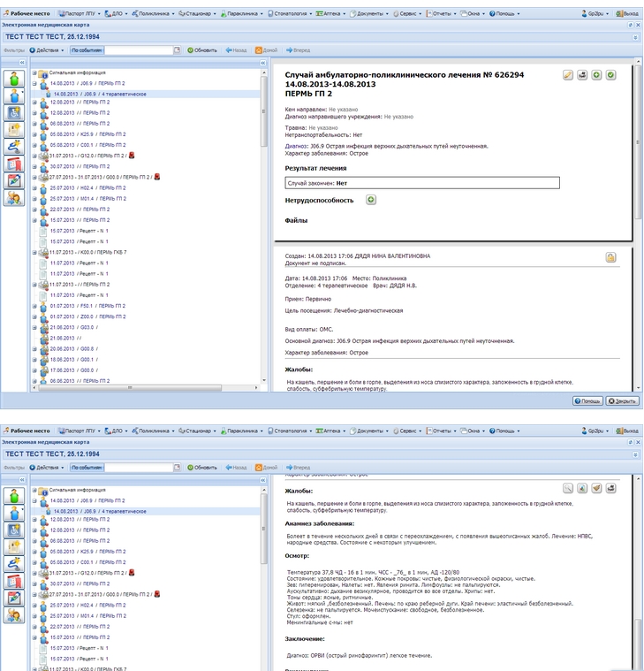
Task: Click green person icon in top screenshot sidebar
Action: point(14,79)
